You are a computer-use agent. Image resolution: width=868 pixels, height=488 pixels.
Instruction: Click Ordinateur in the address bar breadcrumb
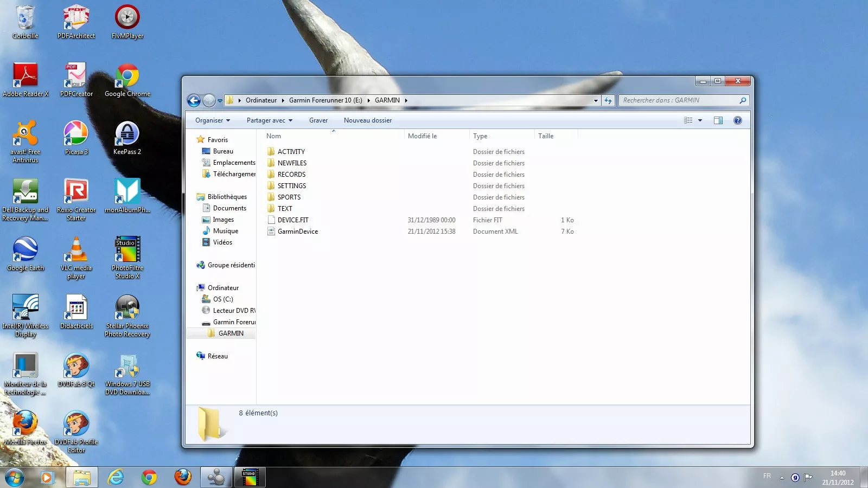[261, 100]
